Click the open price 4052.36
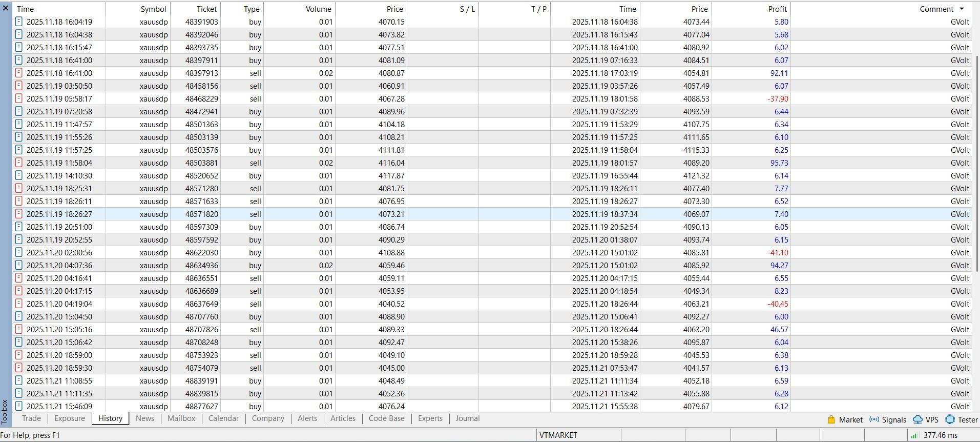Viewport: 980px width, 442px height. pos(391,393)
